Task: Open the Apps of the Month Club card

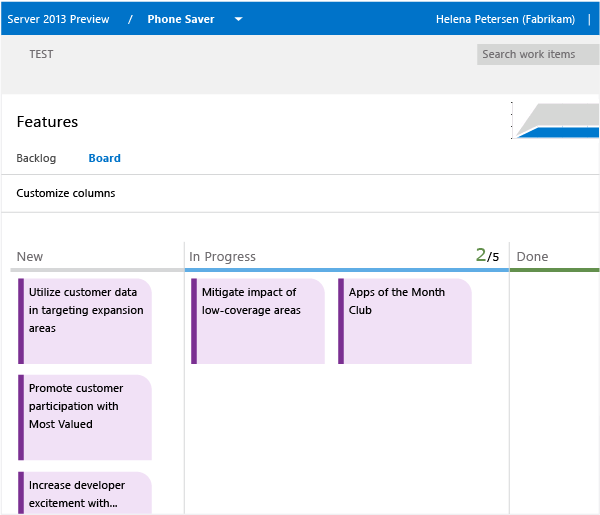Action: click(x=406, y=320)
